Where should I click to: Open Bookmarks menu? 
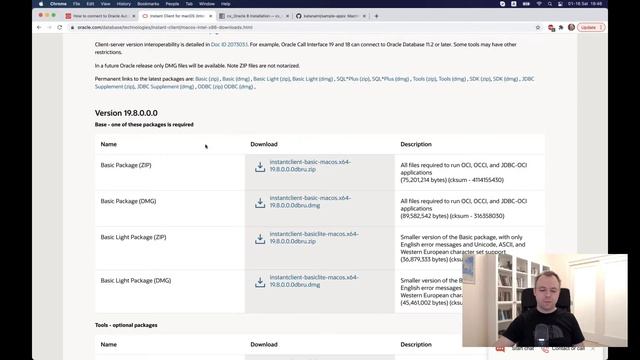pos(148,4)
